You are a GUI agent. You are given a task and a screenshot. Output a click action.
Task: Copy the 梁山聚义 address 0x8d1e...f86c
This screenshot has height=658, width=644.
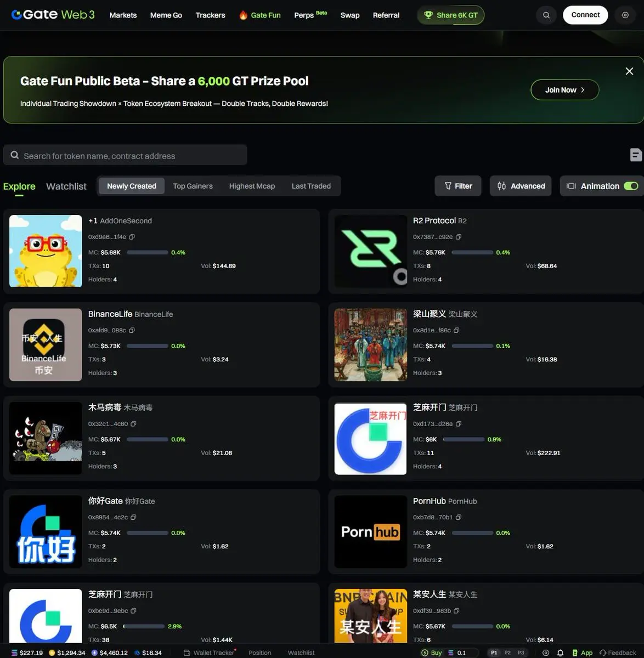[457, 331]
